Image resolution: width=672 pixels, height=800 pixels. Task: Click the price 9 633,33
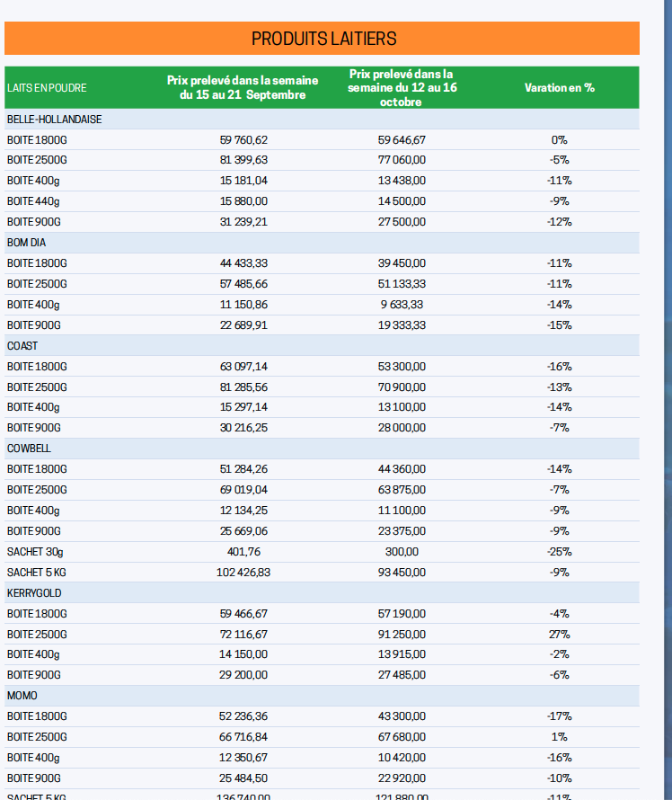point(402,305)
